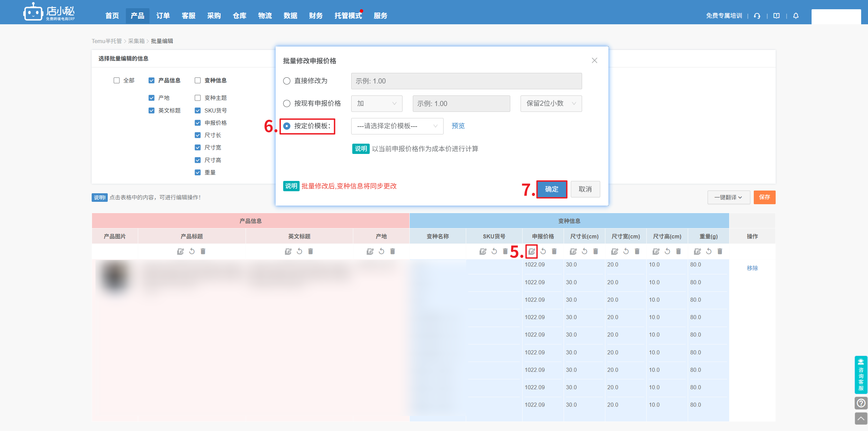The width and height of the screenshot is (868, 431).
Task: Click the scroll-to-top arrow icon
Action: coord(861,418)
